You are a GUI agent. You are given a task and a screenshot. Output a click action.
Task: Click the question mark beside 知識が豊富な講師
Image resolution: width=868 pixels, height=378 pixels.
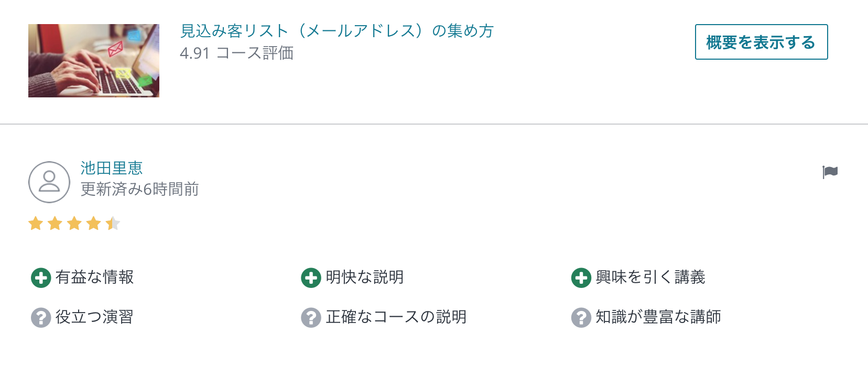581,317
